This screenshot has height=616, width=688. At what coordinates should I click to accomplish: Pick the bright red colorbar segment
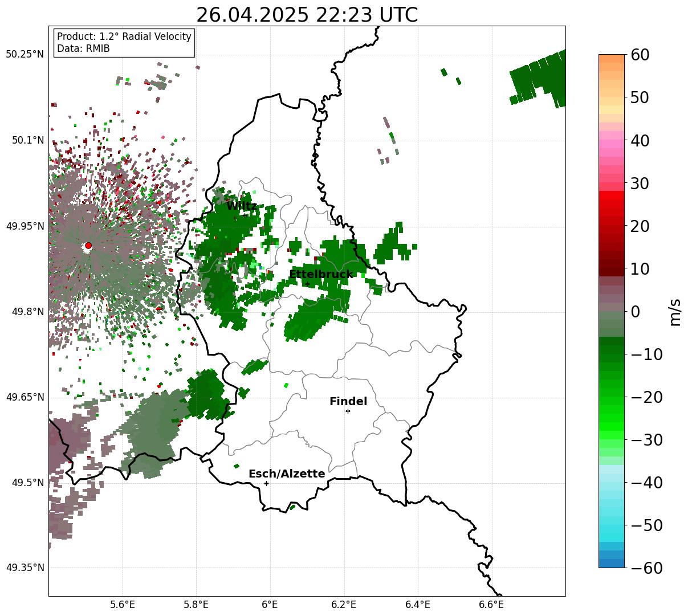[x=612, y=197]
